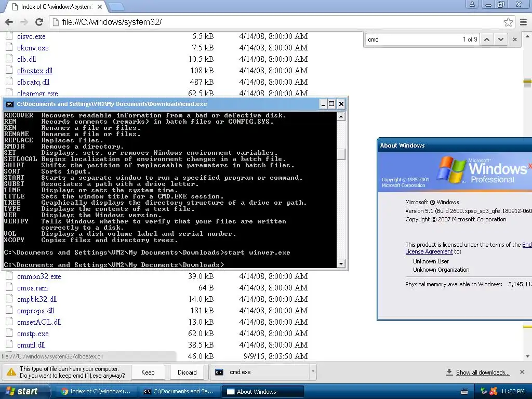Click the cmd window scrollbar thumb
This screenshot has height=399, width=532.
341,154
